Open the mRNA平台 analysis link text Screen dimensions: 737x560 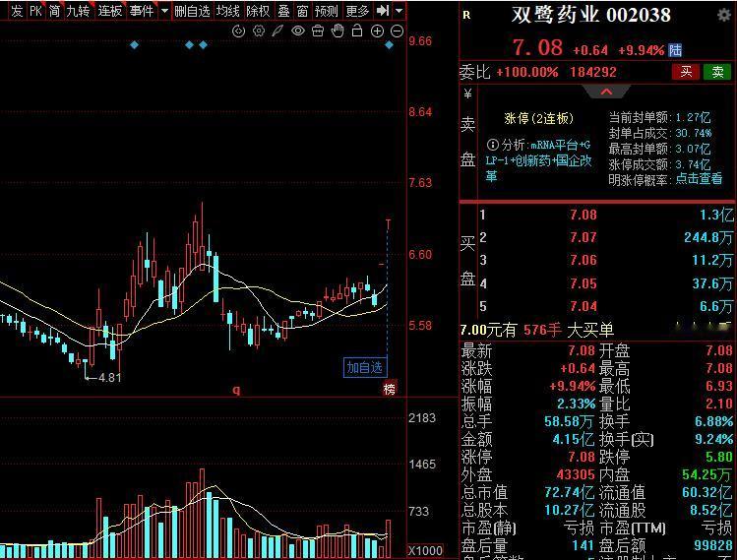pyautogui.click(x=538, y=160)
